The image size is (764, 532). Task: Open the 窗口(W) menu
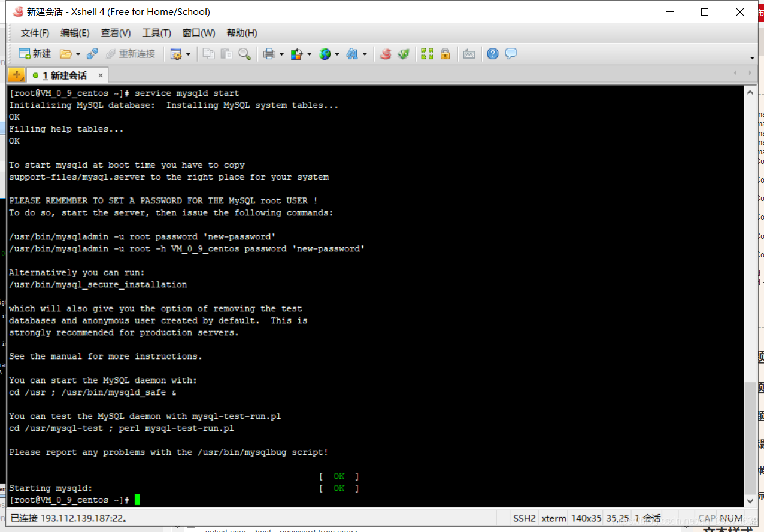point(199,33)
